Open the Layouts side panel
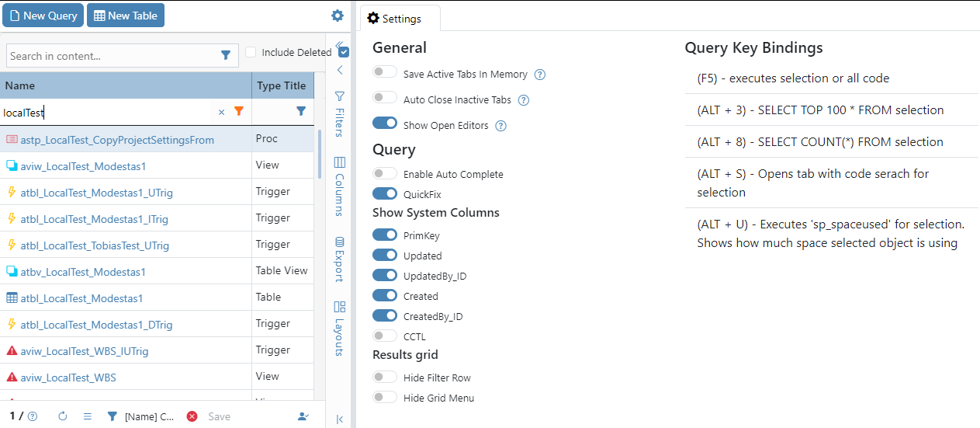This screenshot has width=980, height=428. click(x=339, y=329)
